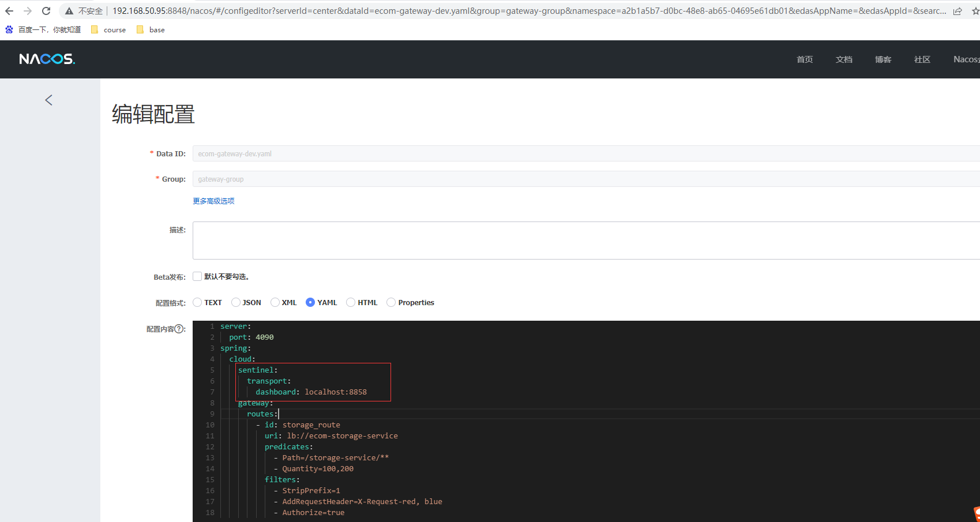Open 博客 in top navigation

[883, 59]
